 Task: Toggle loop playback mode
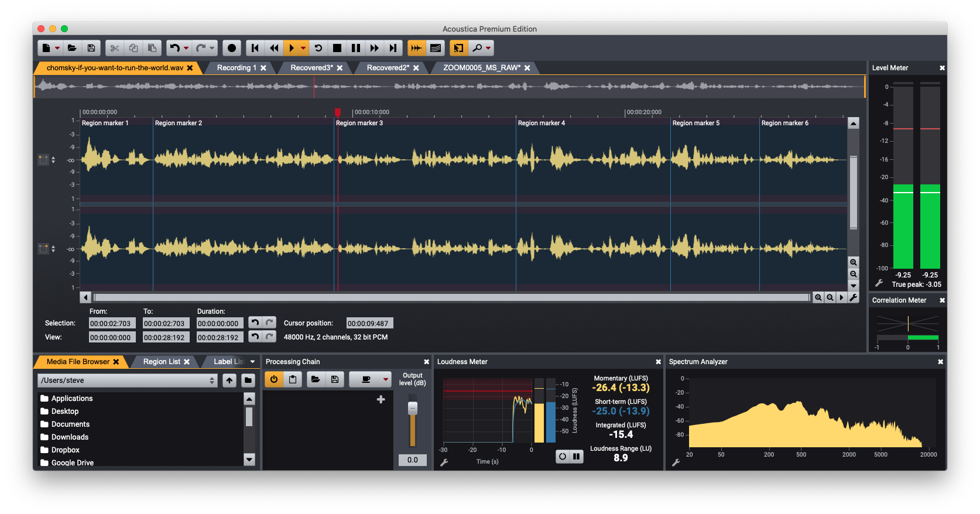click(x=318, y=48)
